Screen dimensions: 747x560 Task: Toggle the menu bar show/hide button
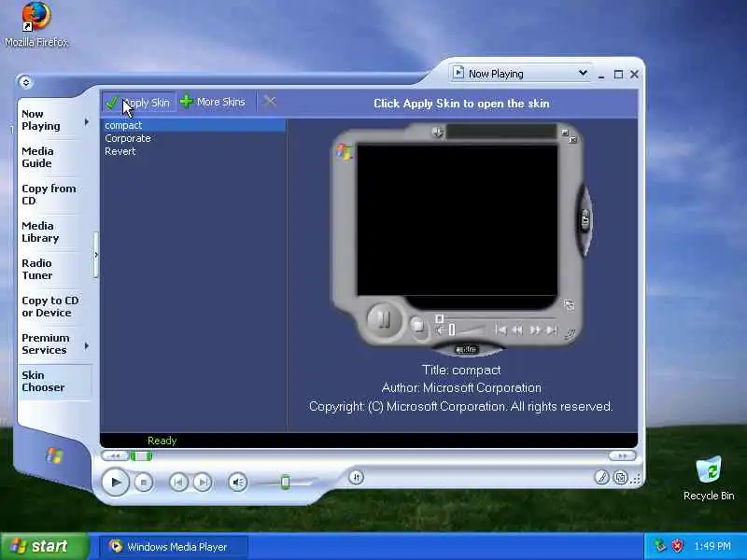(26, 82)
